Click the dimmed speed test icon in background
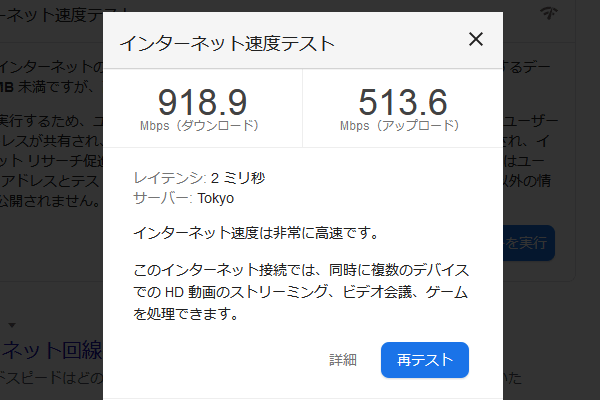Image resolution: width=600 pixels, height=400 pixels. point(549,13)
